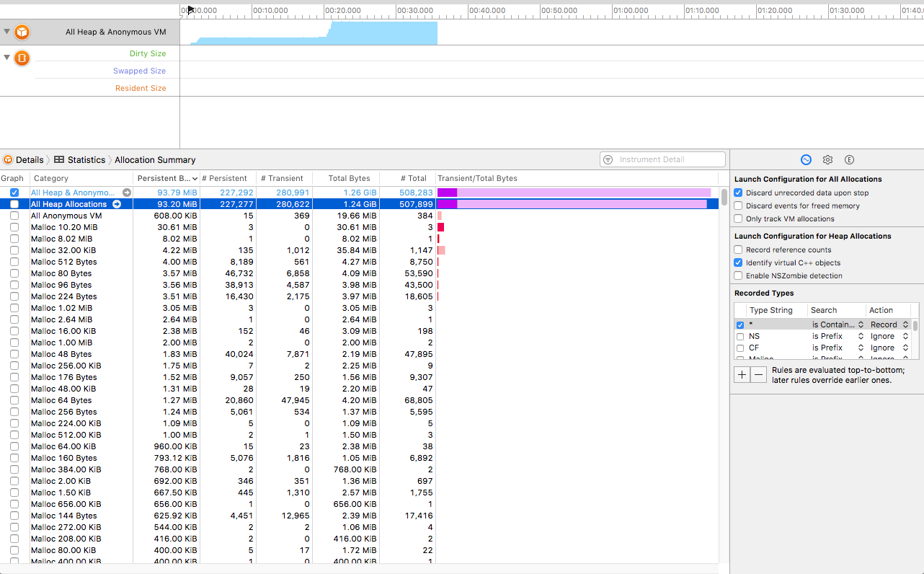The height and width of the screenshot is (574, 924).
Task: Click the 93.79 MiB persistent bytes value
Action: pos(177,193)
